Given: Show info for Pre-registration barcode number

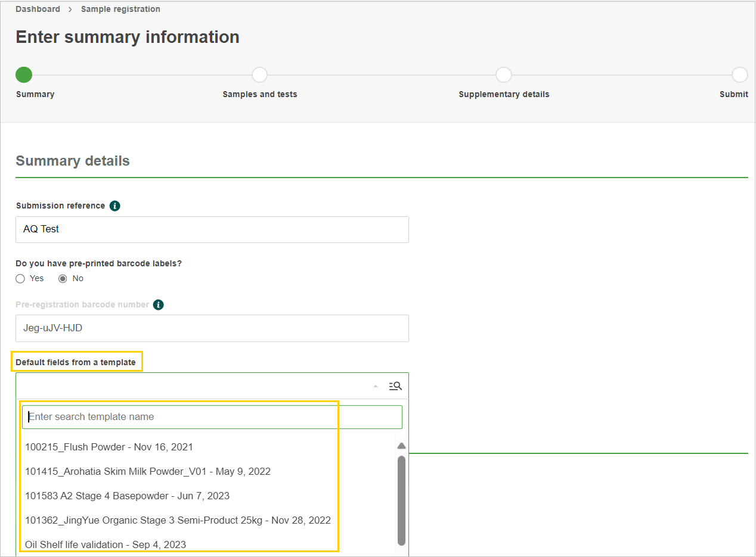Looking at the screenshot, I should [158, 304].
